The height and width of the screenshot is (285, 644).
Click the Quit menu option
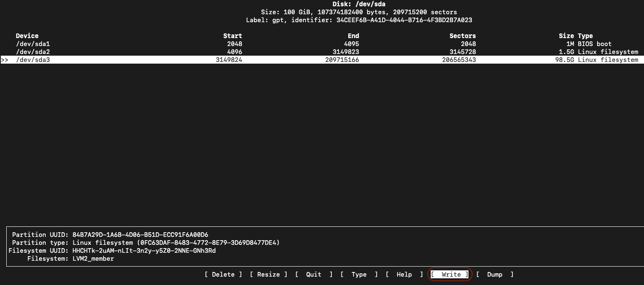point(313,275)
